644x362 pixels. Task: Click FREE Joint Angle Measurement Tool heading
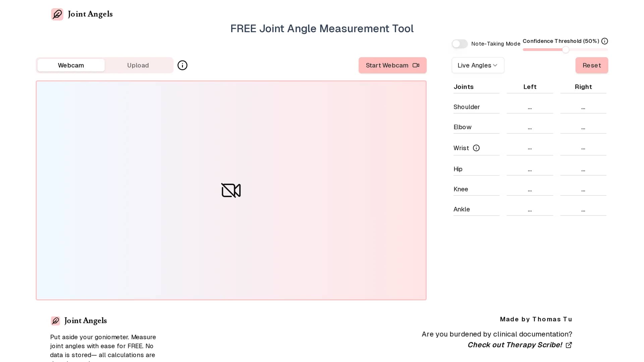[x=322, y=28]
